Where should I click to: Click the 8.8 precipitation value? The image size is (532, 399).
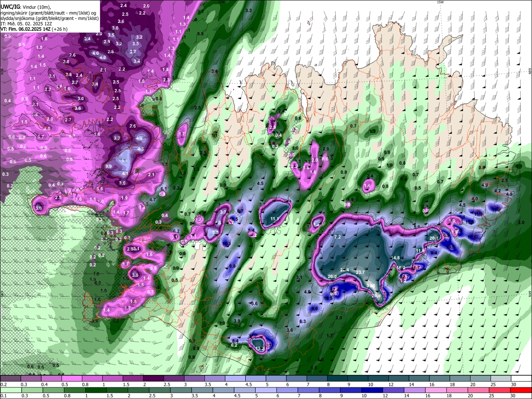tap(233, 266)
